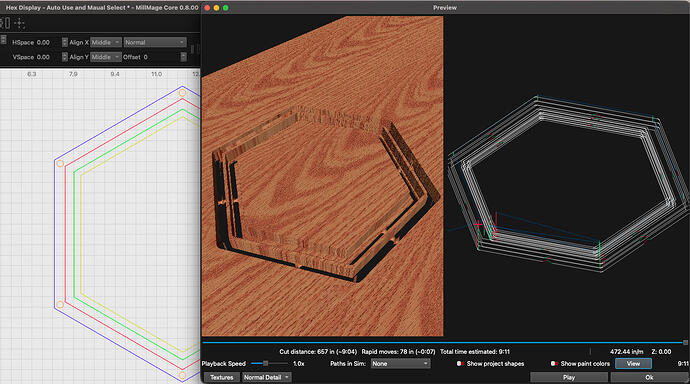
Task: Select the green hexagon outline
Action: click(x=74, y=233)
